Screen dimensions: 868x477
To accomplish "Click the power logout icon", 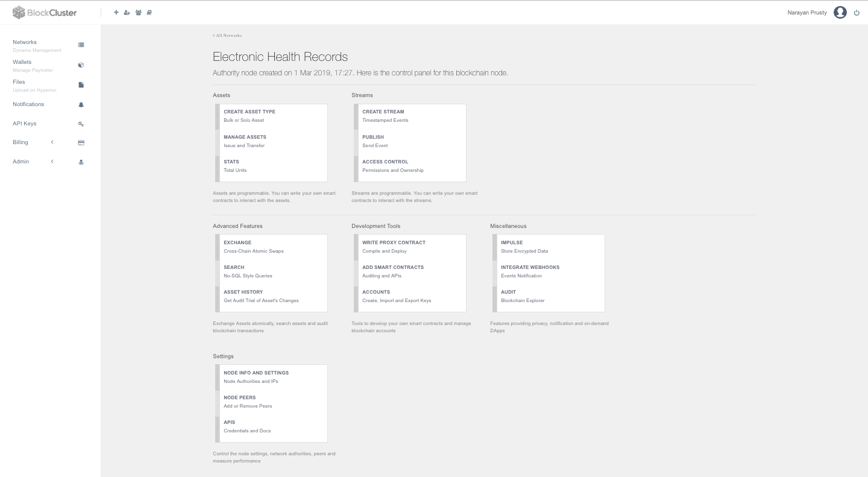I will [857, 13].
